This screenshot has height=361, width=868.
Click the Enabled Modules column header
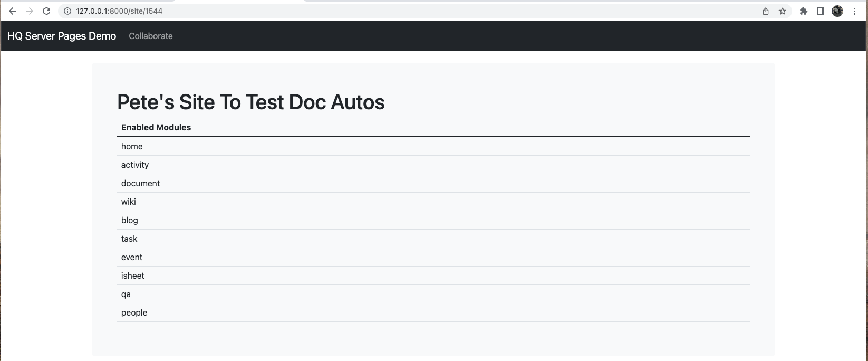click(x=156, y=127)
